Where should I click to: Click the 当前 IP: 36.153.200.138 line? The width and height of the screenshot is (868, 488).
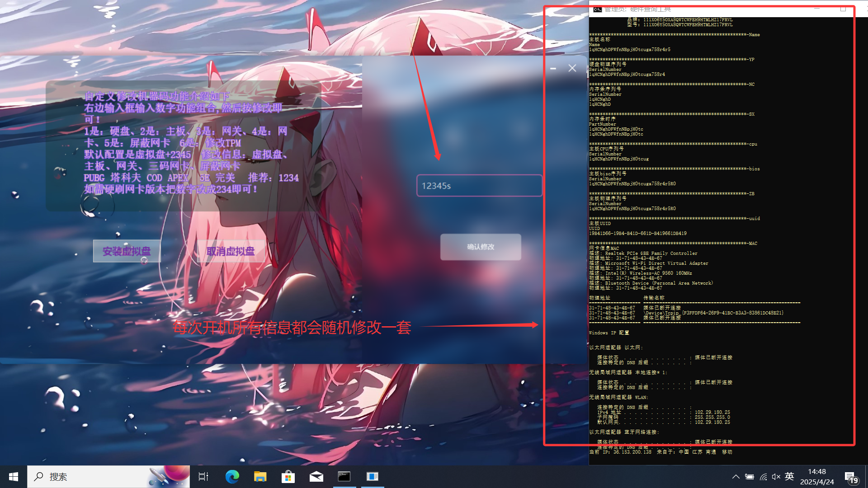(660, 452)
